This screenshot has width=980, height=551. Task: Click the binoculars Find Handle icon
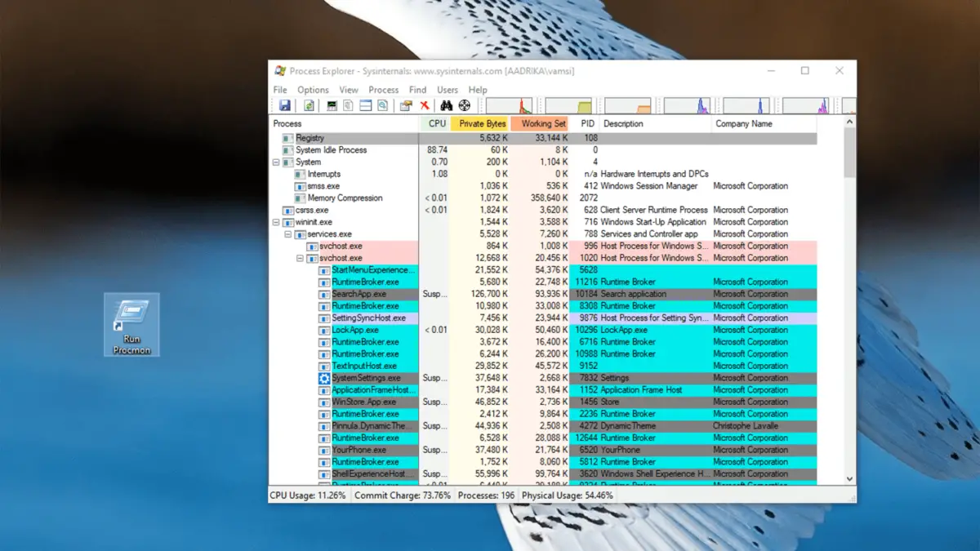(x=447, y=105)
